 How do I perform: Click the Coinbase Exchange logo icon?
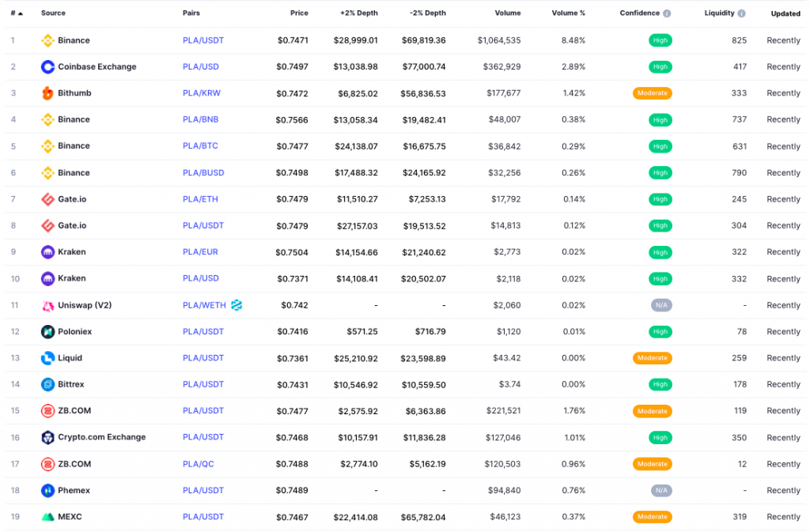click(47, 66)
